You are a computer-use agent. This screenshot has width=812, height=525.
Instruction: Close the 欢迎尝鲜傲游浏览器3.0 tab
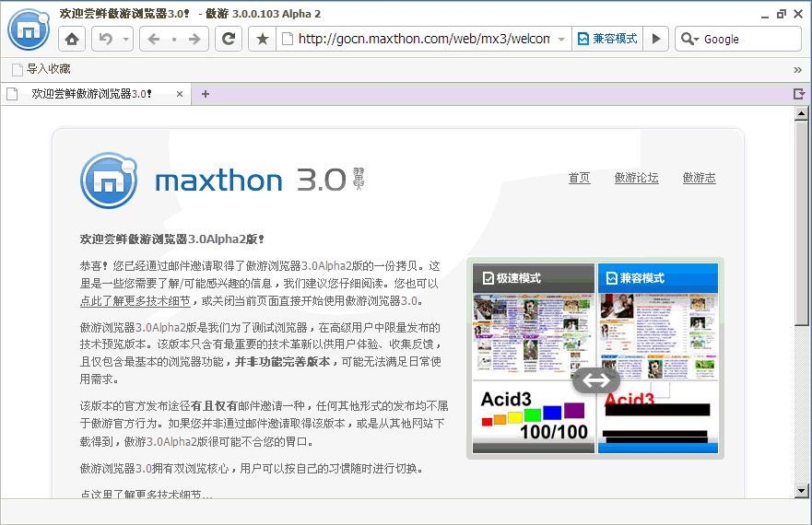(180, 93)
